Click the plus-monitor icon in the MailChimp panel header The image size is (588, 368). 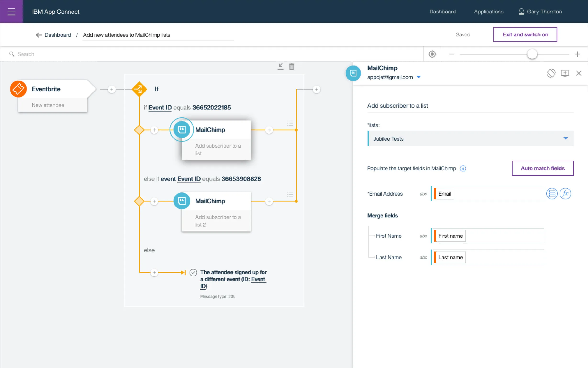[x=565, y=73]
